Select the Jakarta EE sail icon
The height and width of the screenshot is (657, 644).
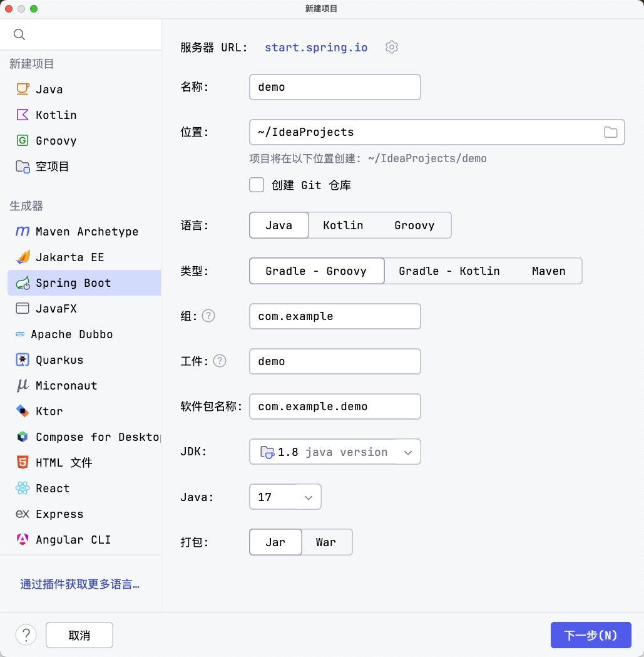click(x=23, y=257)
